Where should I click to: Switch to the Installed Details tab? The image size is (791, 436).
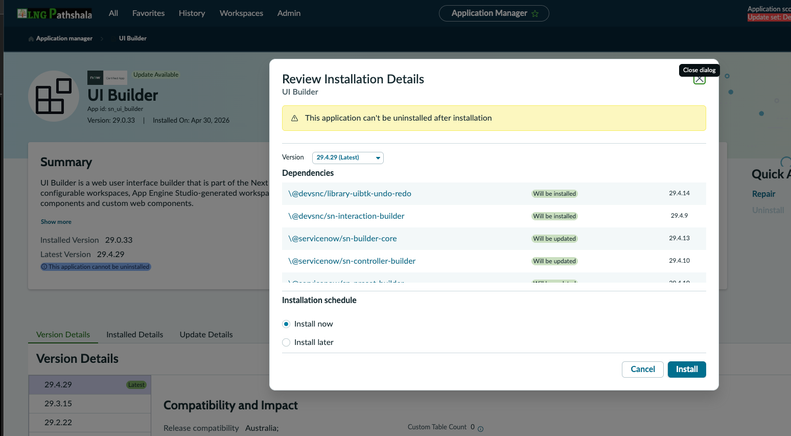point(135,335)
